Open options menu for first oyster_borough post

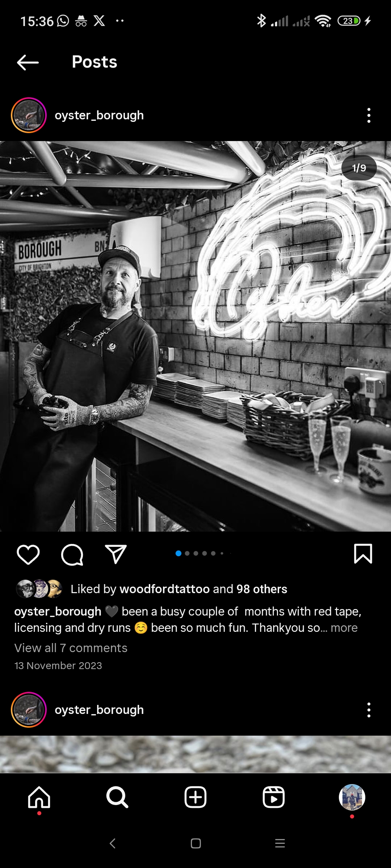pyautogui.click(x=369, y=115)
